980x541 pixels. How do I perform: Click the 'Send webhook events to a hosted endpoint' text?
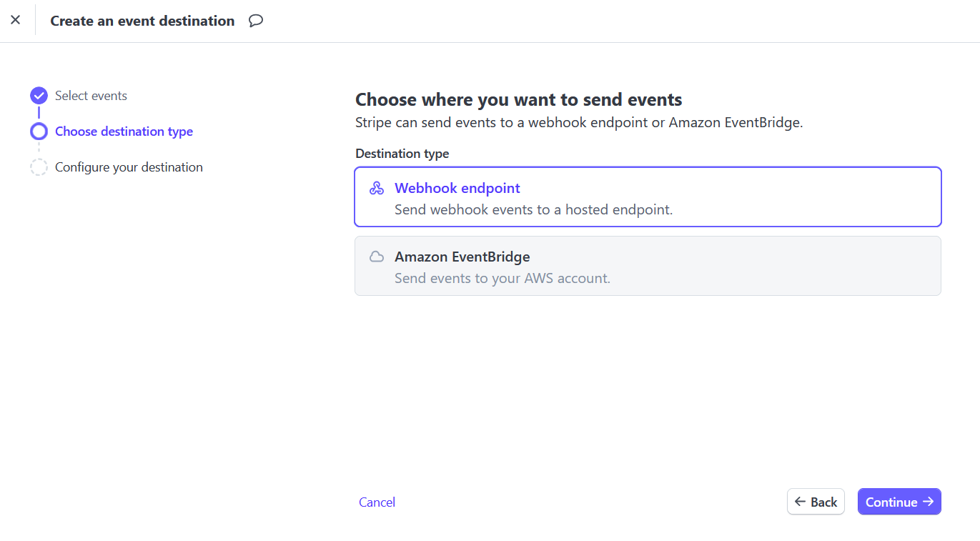(x=533, y=210)
